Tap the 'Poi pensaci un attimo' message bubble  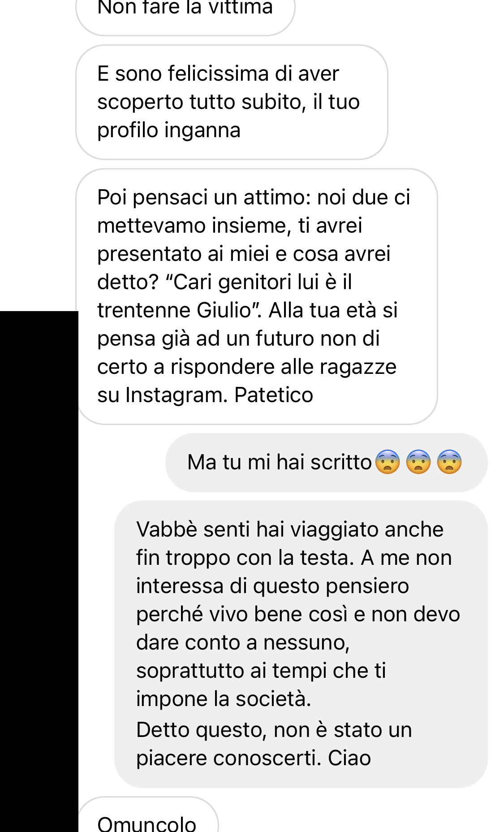pos(257,296)
